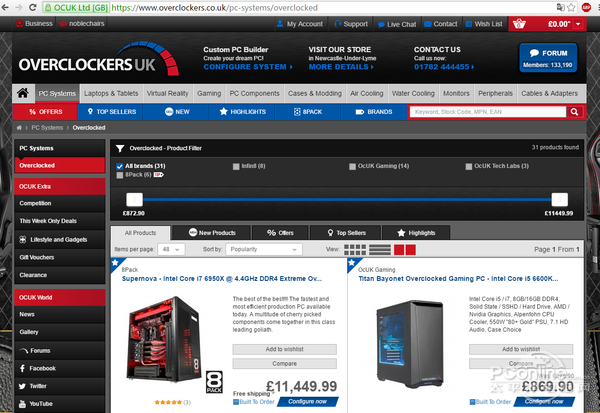This screenshot has height=413, width=600.
Task: Switch to the Highlights product tab
Action: tap(416, 232)
